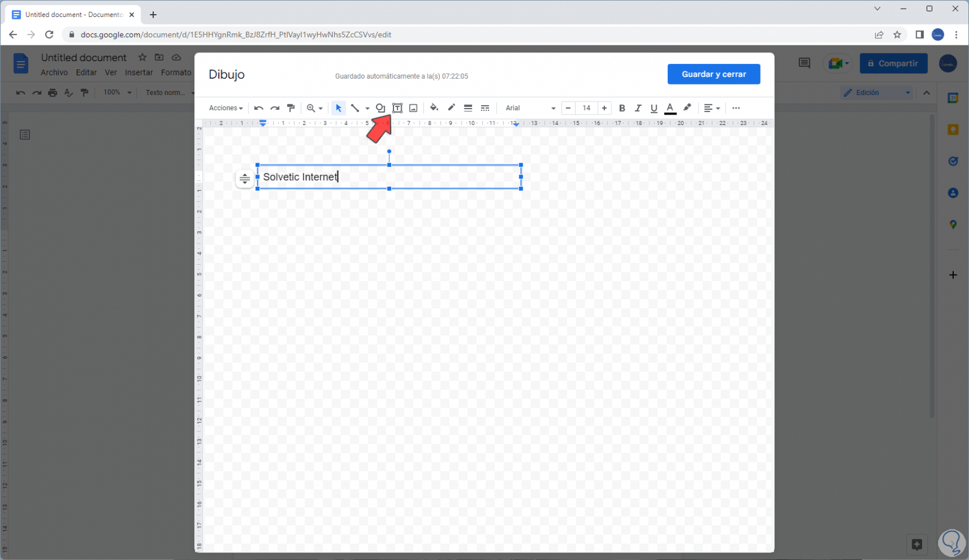Screen dimensions: 969x560
Task: Open a new browser tab
Action: 153,15
